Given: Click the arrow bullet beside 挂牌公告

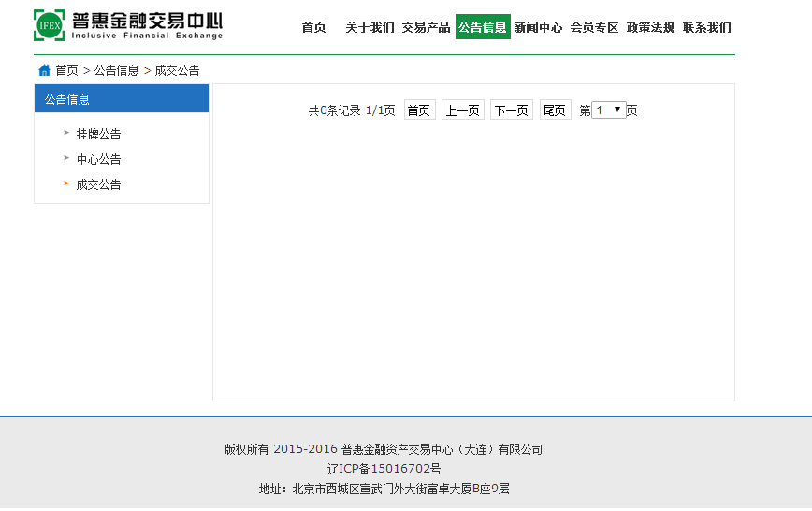Looking at the screenshot, I should [x=66, y=133].
